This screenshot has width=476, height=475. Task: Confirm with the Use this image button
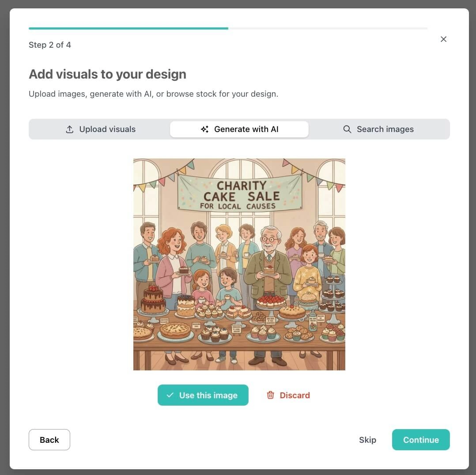point(203,395)
